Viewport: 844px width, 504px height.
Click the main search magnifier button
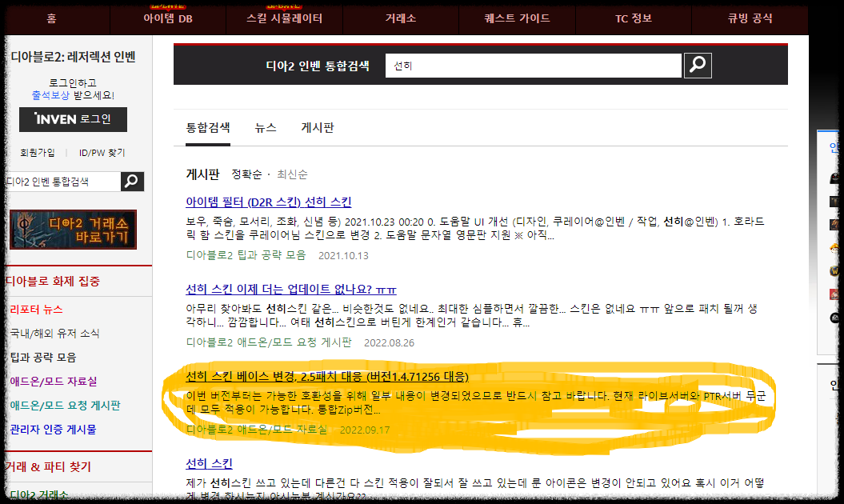(x=698, y=66)
